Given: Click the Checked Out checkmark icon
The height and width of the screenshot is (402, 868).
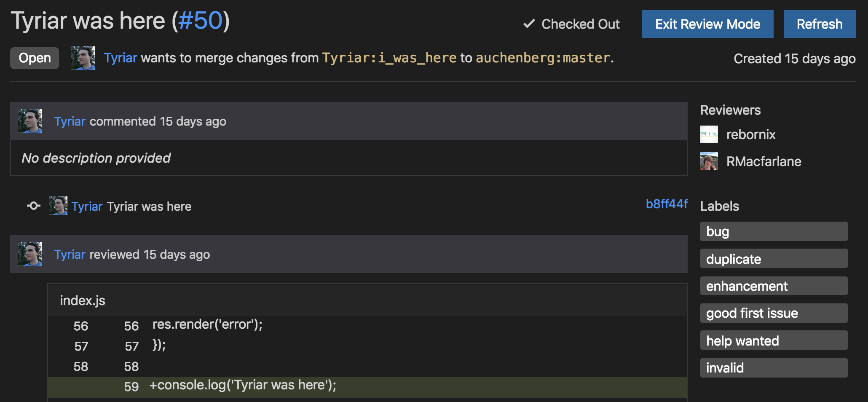Looking at the screenshot, I should tap(529, 24).
